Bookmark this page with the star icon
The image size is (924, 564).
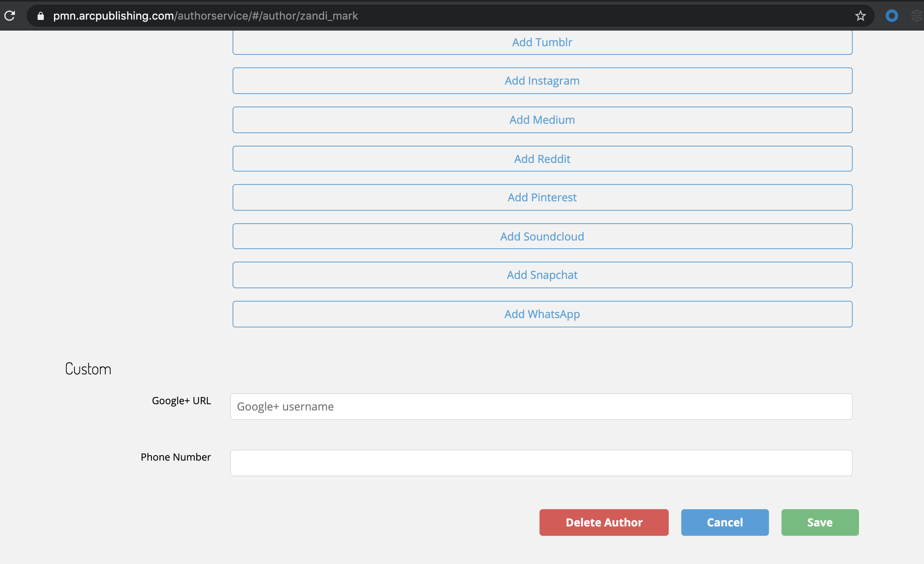[860, 16]
